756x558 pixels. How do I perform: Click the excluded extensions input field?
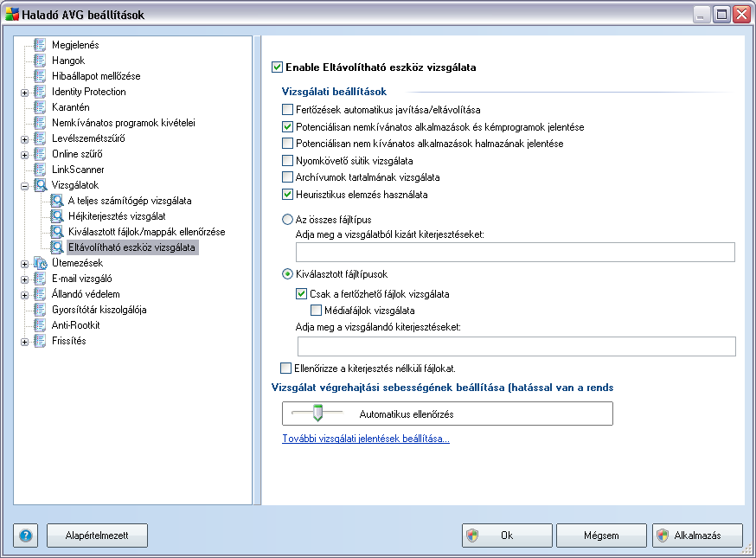(516, 253)
